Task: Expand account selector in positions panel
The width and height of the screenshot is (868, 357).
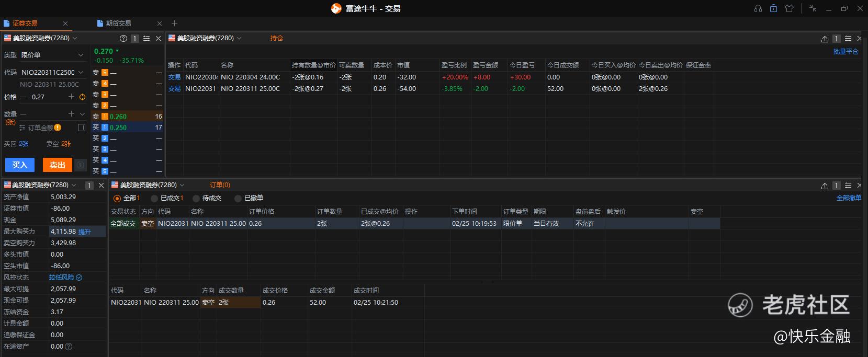Action: click(x=239, y=38)
